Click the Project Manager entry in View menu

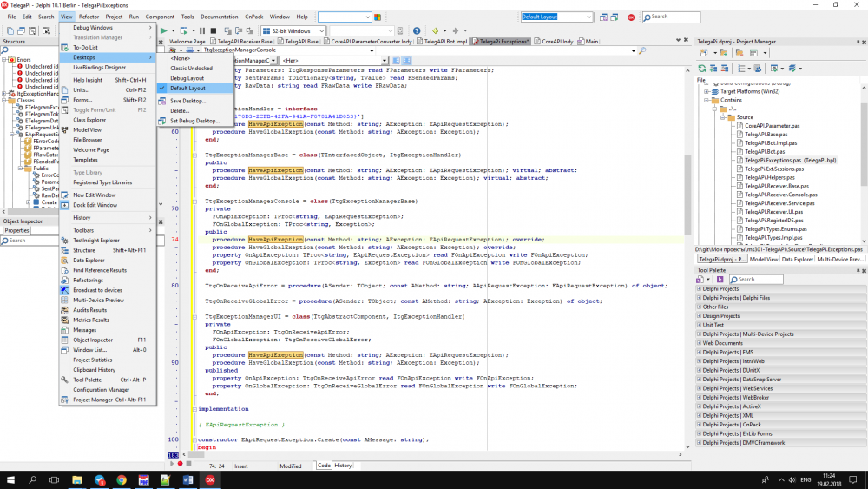[108, 400]
